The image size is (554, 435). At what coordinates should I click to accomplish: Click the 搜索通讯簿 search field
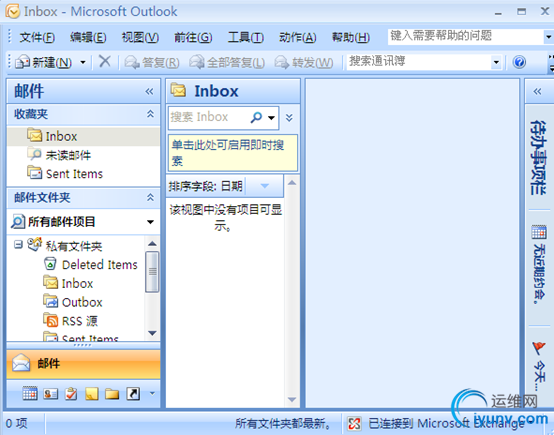[x=419, y=62]
